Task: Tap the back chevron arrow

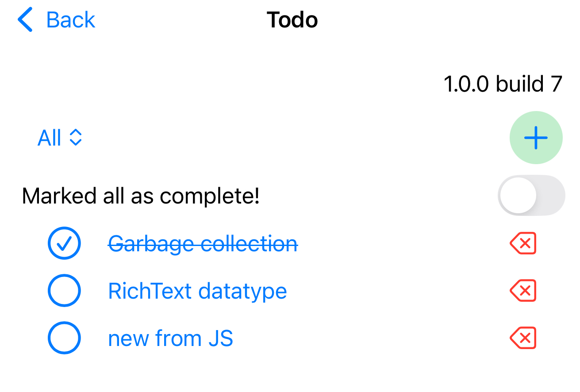Action: 25,19
